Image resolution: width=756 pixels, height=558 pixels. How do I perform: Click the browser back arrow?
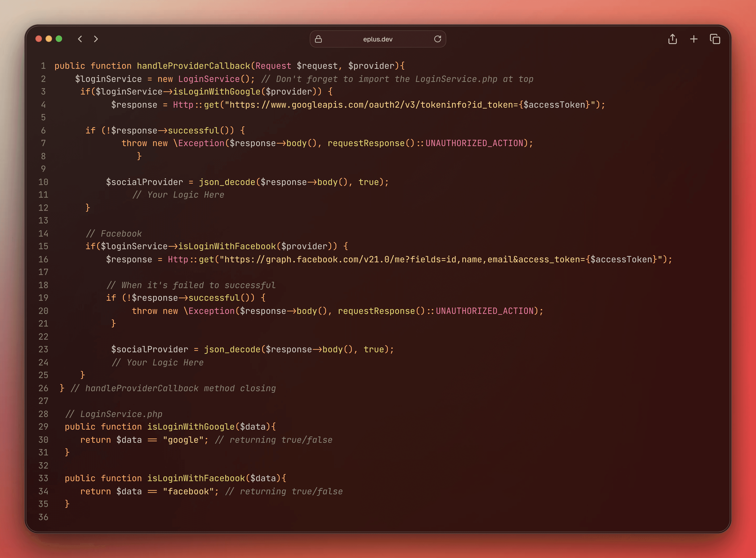point(80,39)
